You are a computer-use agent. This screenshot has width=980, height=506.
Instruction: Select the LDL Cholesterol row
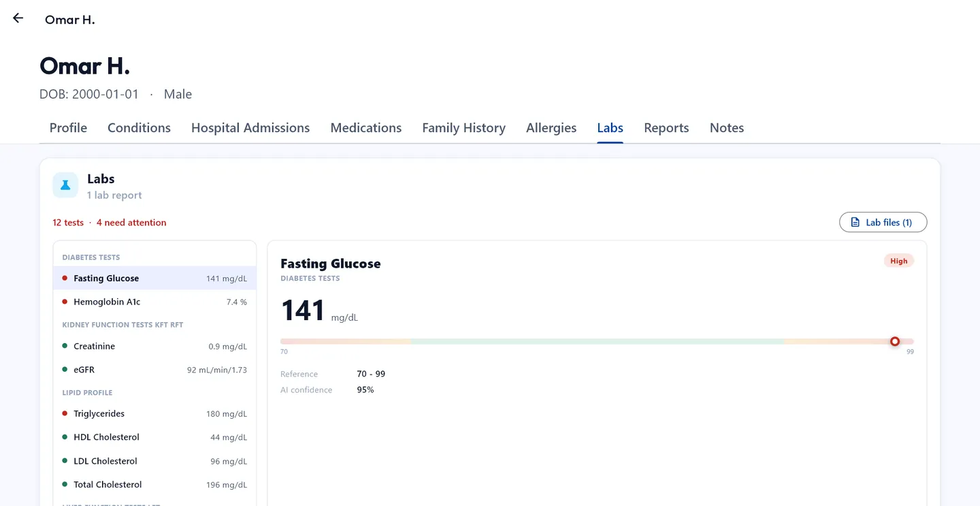point(155,461)
